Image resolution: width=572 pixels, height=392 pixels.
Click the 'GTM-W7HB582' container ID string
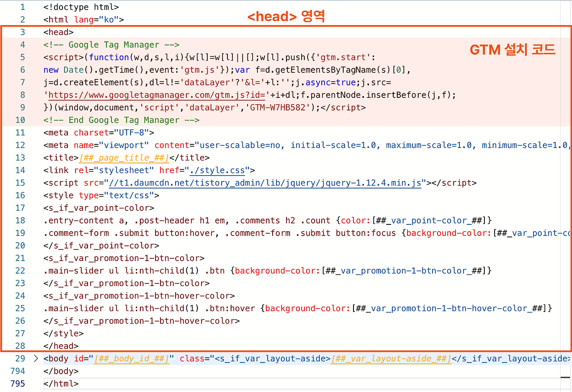pyautogui.click(x=278, y=108)
